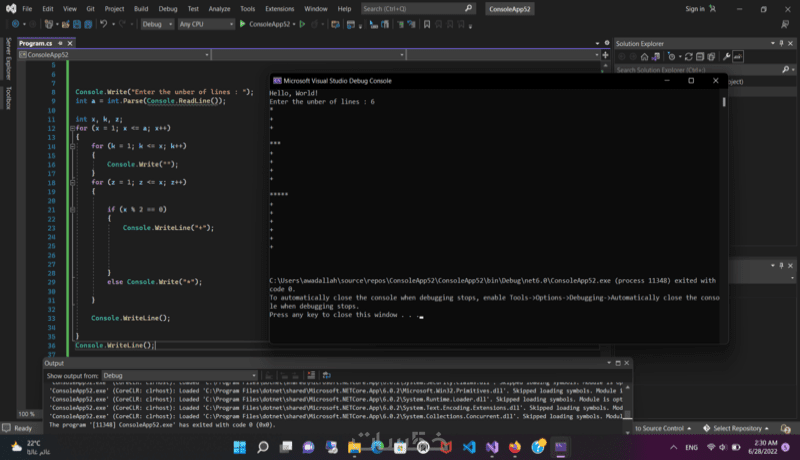Click Debug Console vertical scrollbar thumb
Image resolution: width=800 pixels, height=460 pixels.
click(724, 102)
